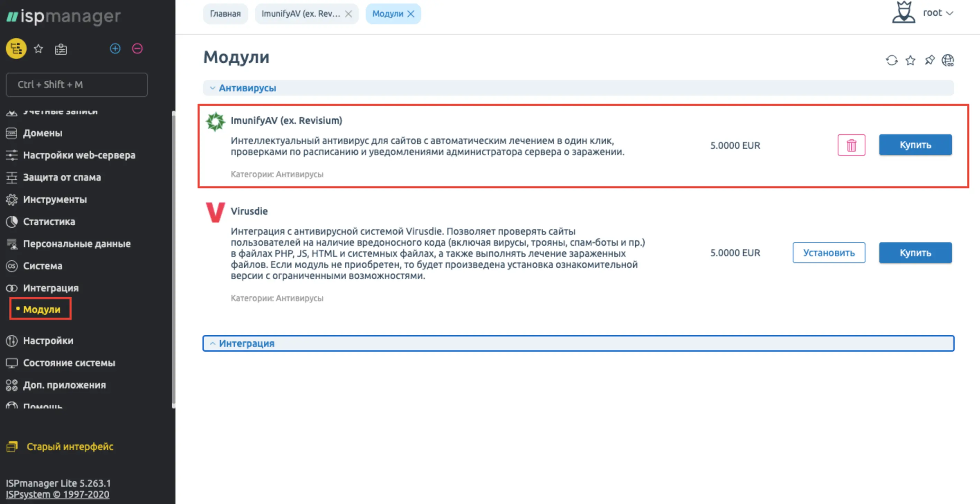Image resolution: width=980 pixels, height=504 pixels.
Task: Open favorites star in sidebar toolbar
Action: click(38, 49)
